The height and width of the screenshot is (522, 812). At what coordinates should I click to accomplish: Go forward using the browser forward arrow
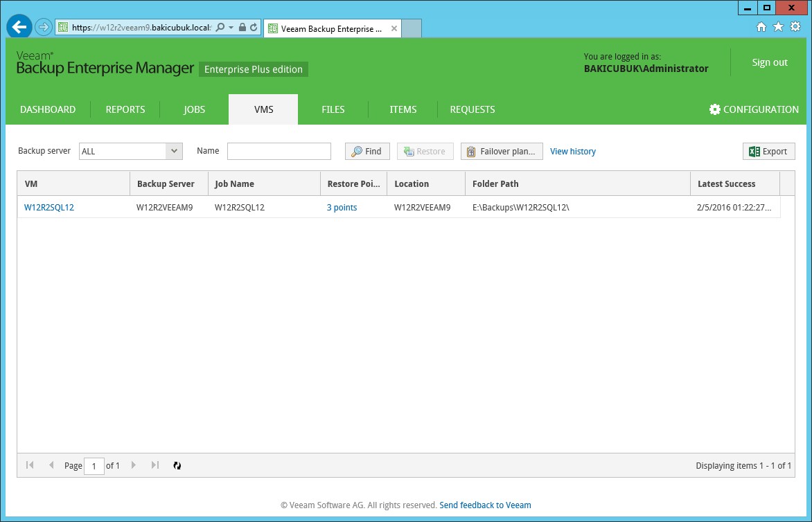44,27
